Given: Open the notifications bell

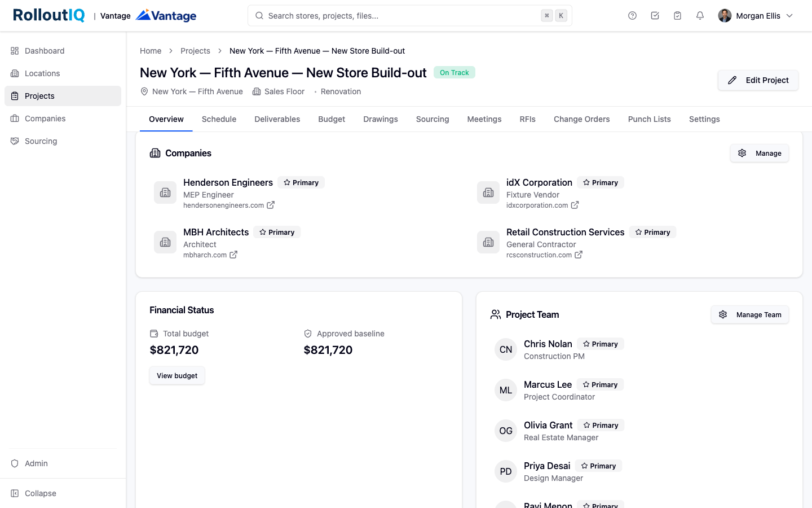Looking at the screenshot, I should [x=700, y=16].
